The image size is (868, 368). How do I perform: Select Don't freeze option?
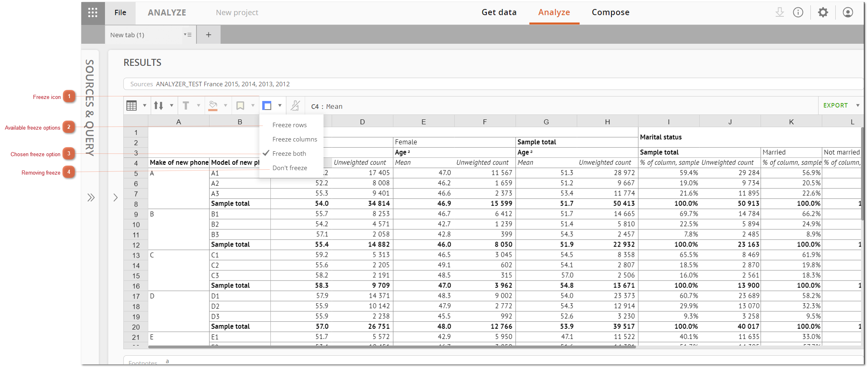pyautogui.click(x=290, y=168)
